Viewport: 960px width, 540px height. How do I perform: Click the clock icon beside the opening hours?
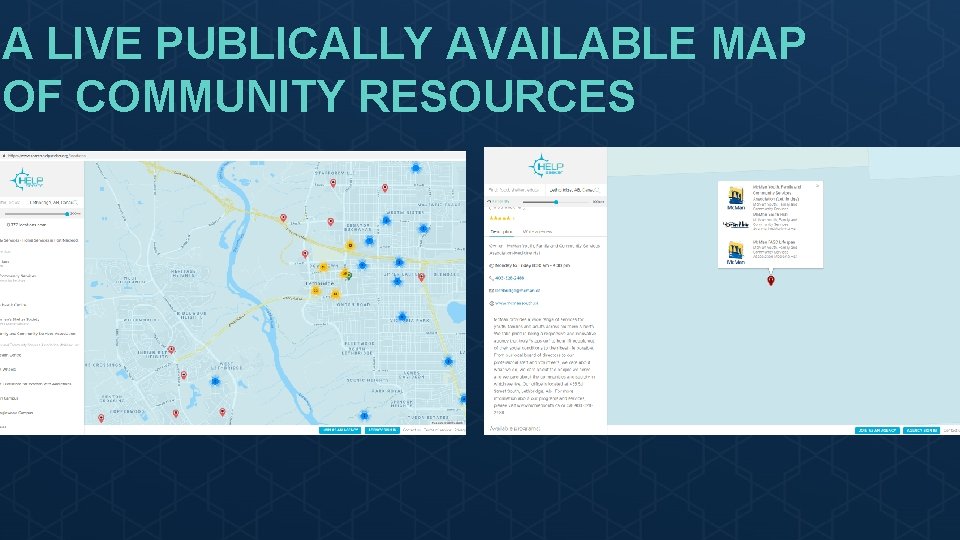pos(491,266)
